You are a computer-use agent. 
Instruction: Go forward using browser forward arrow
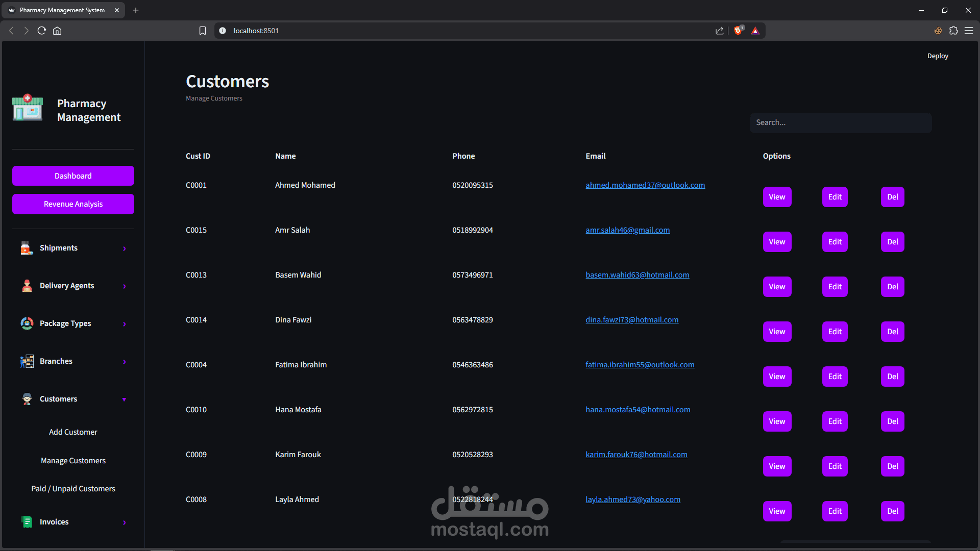tap(27, 31)
